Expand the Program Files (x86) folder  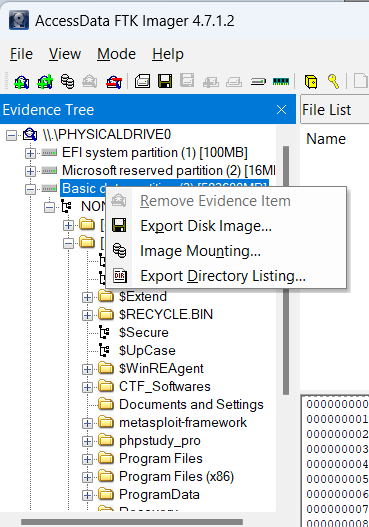[x=87, y=477]
